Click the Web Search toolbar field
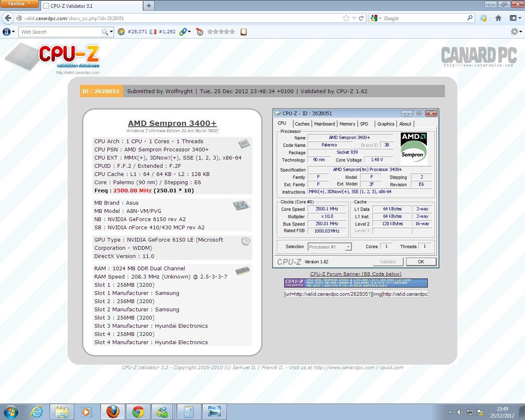This screenshot has width=525, height=420. 60,32
